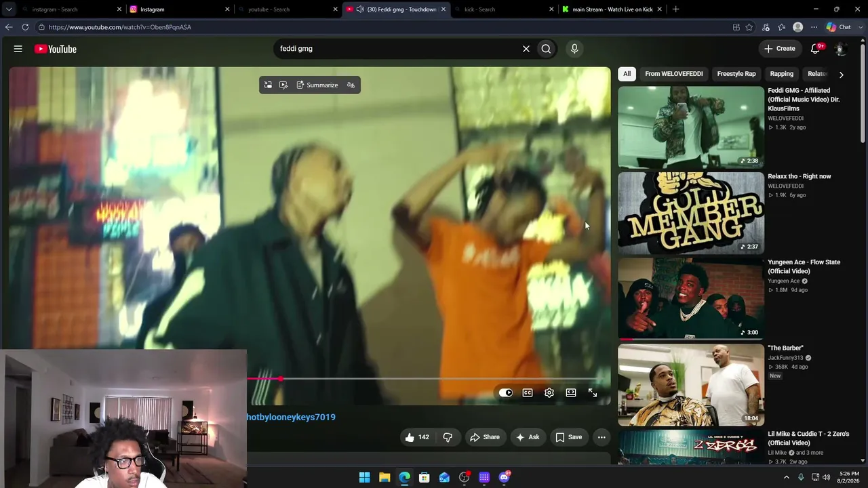Open the YouTube guide hamburger menu
868x488 pixels.
18,49
